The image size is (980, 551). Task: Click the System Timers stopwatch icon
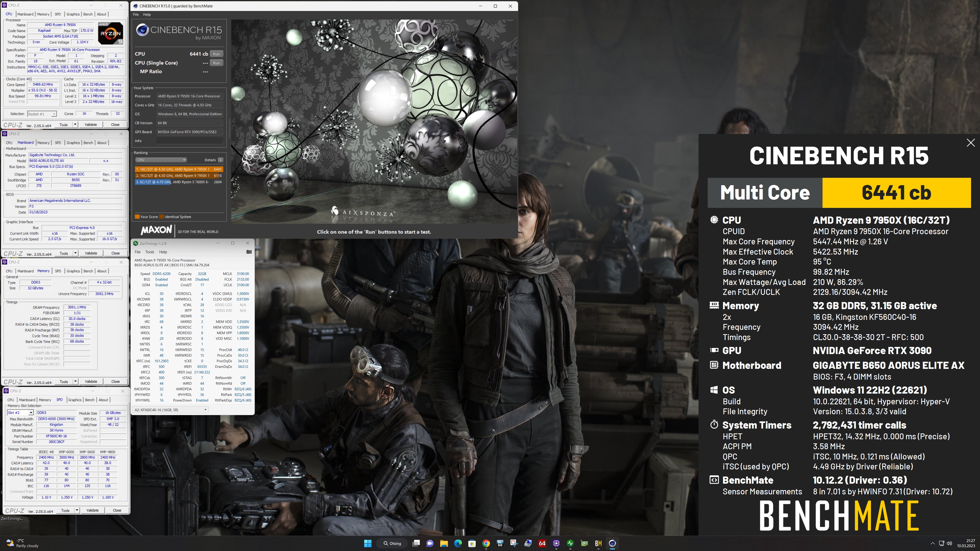[714, 424]
